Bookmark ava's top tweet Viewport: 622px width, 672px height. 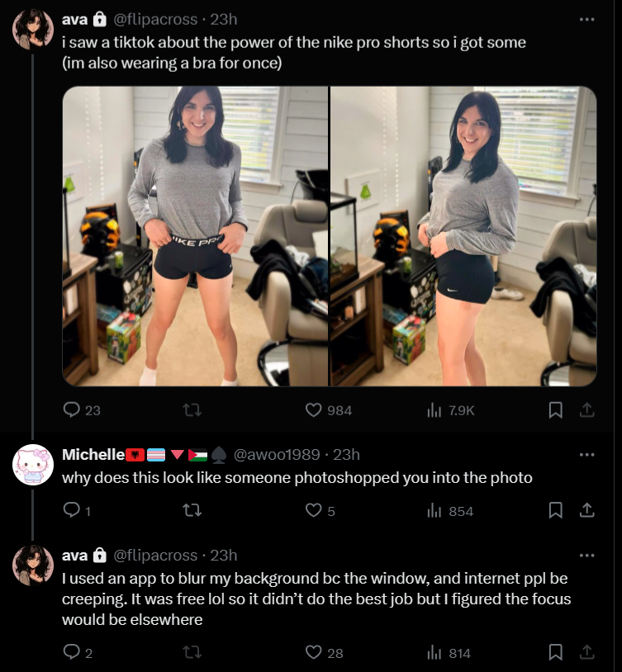tap(556, 410)
